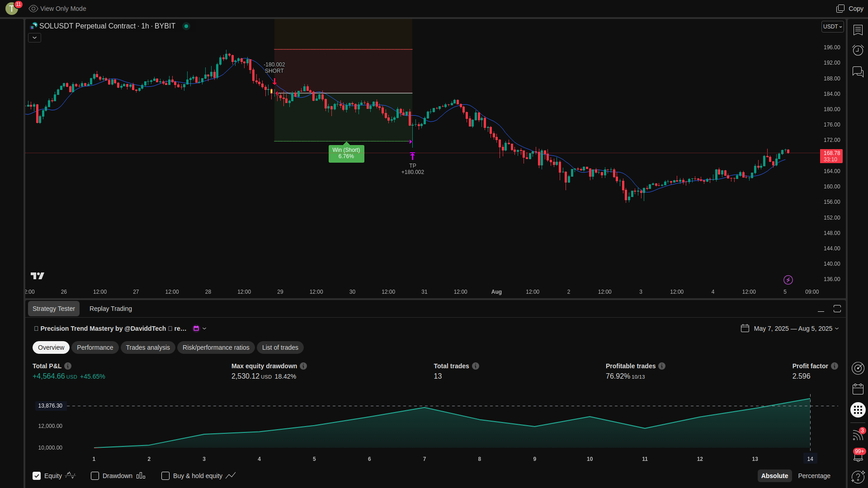Click info icon next to Profitable trades

tap(662, 366)
